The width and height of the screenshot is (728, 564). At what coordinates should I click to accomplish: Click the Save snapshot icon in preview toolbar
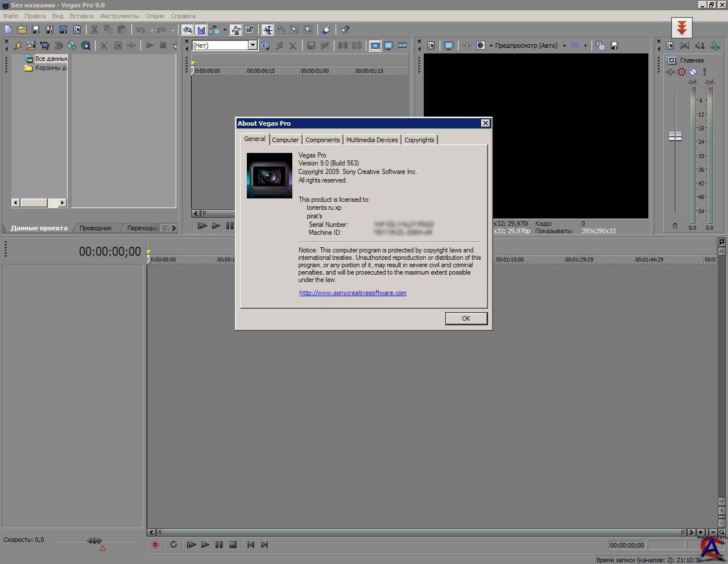pos(614,45)
